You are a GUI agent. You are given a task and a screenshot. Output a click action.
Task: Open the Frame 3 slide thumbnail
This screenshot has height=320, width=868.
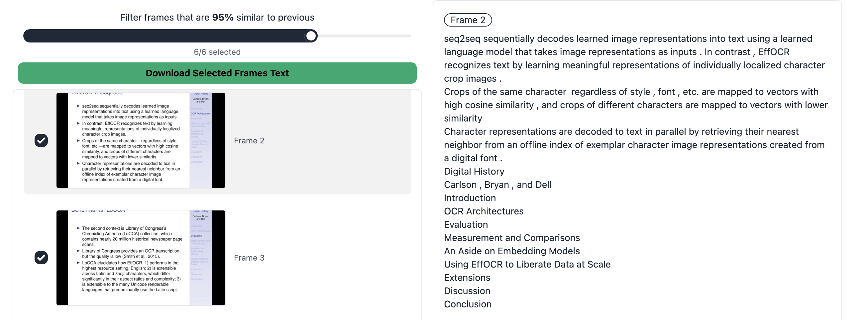tap(141, 257)
